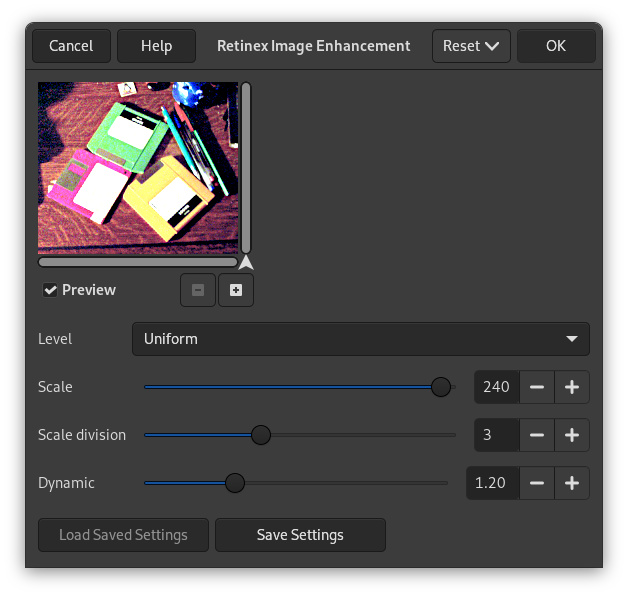Increase Dynamic value with plus button
The image size is (628, 596).
[572, 483]
